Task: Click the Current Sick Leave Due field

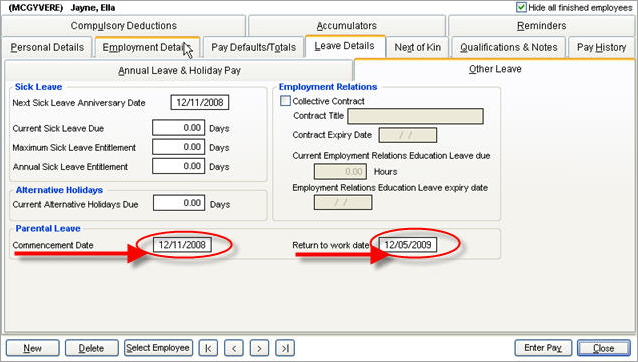Action: tap(179, 128)
